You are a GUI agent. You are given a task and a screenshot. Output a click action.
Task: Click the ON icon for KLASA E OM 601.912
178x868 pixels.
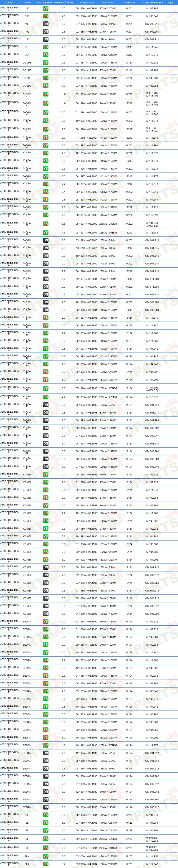46,405
